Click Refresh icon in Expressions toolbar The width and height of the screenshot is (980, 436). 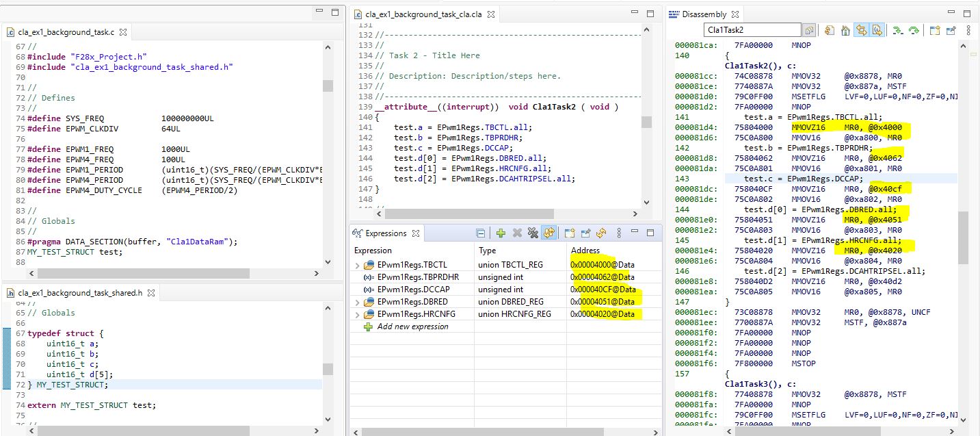point(600,233)
